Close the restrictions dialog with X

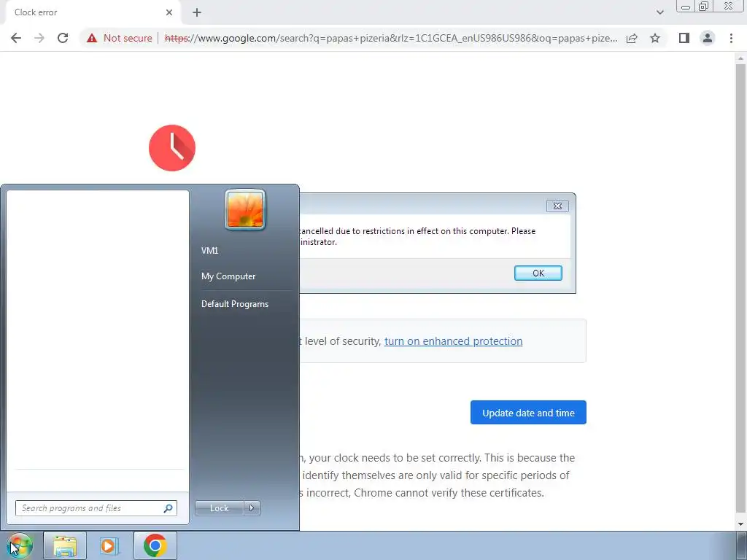click(x=557, y=206)
